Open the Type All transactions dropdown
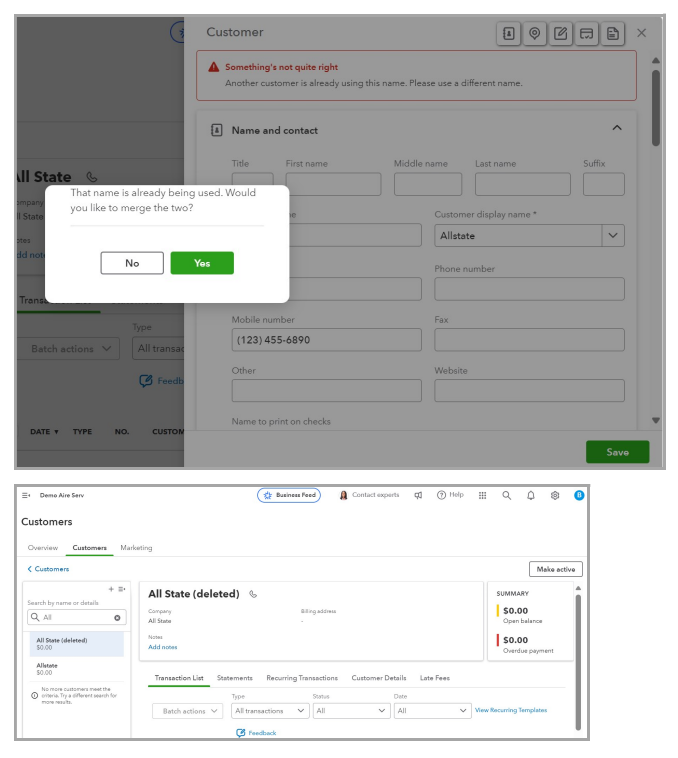Image resolution: width=678 pixels, height=758 pixels. click(270, 711)
